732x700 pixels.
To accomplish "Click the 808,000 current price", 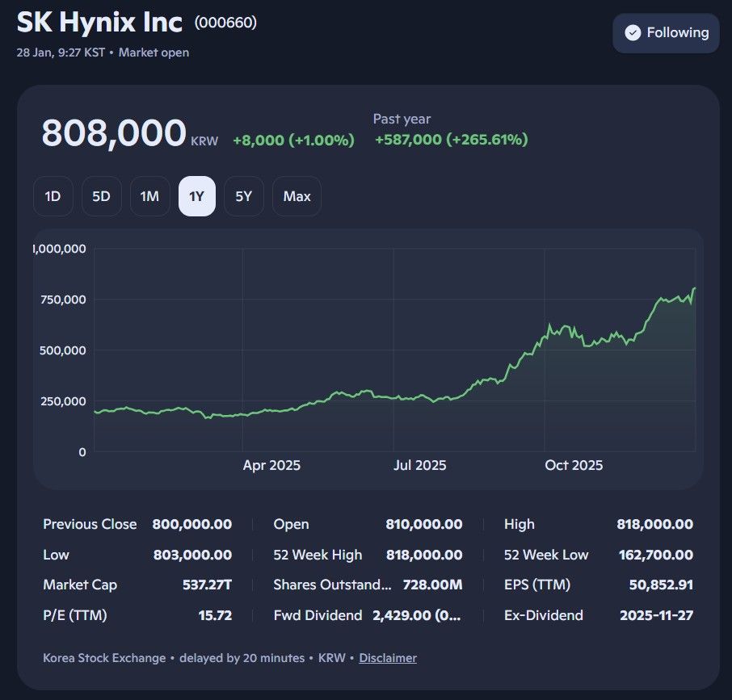I will pyautogui.click(x=114, y=133).
